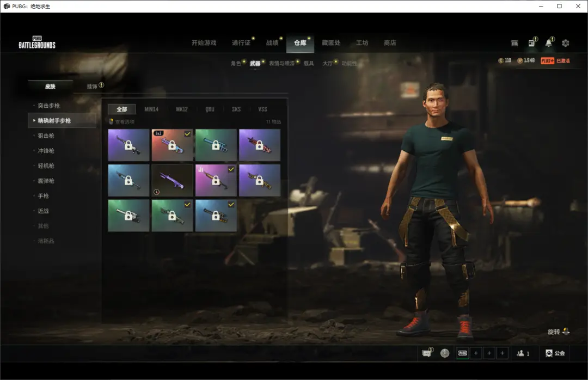The image size is (588, 380).
Task: Go to the 工坊 tab
Action: click(362, 43)
